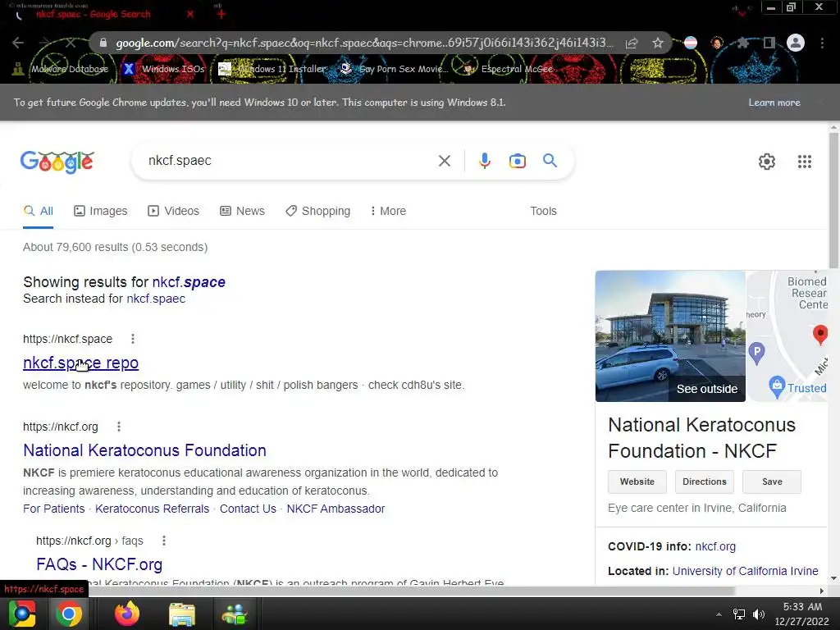
Task: Open options for the nkcf.org result
Action: pyautogui.click(x=119, y=427)
